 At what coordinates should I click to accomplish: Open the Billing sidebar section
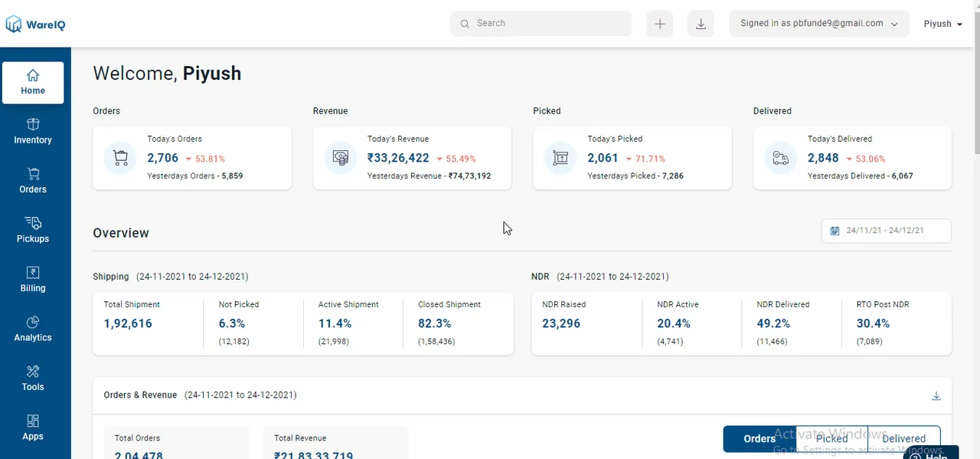tap(33, 280)
